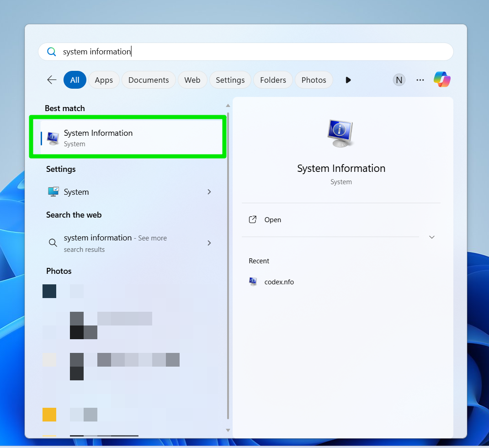The width and height of the screenshot is (489, 448).
Task: Switch to the Settings filter
Action: 230,80
